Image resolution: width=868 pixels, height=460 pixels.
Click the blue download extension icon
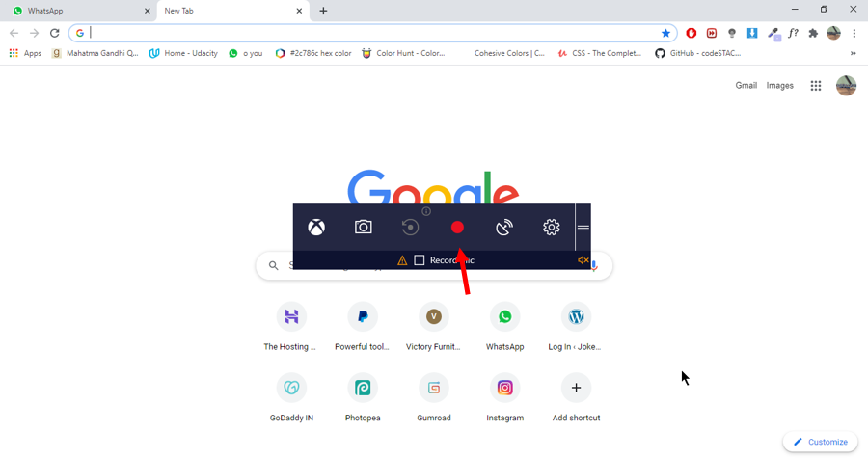point(752,33)
